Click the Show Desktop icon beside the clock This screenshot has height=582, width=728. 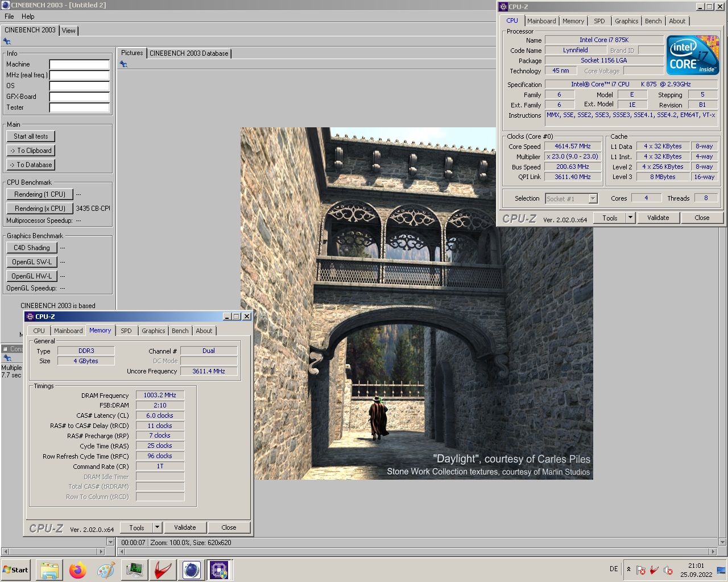[721, 569]
